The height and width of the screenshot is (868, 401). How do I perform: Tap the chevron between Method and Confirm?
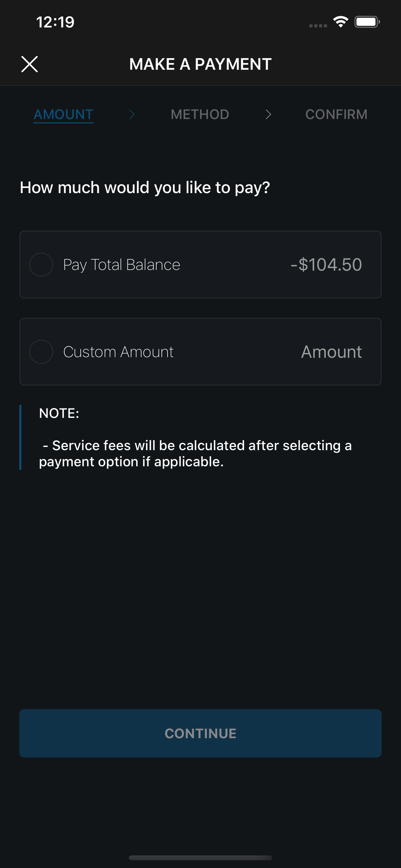click(268, 115)
